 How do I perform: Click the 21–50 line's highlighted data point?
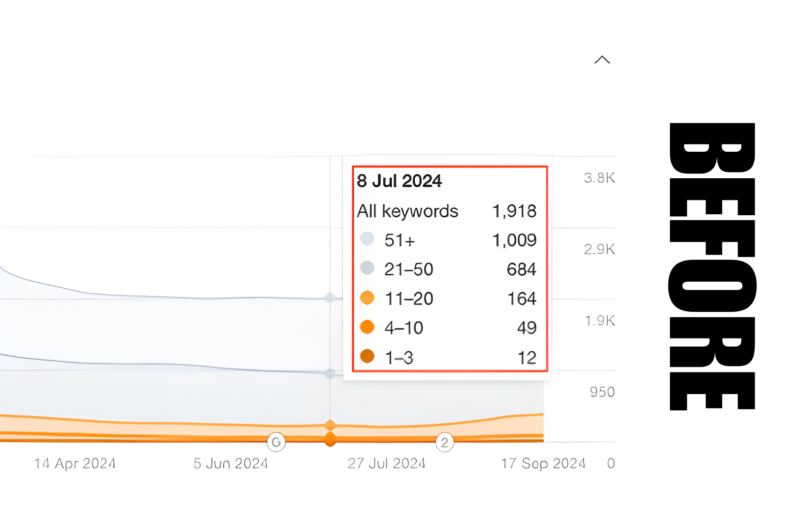click(331, 374)
